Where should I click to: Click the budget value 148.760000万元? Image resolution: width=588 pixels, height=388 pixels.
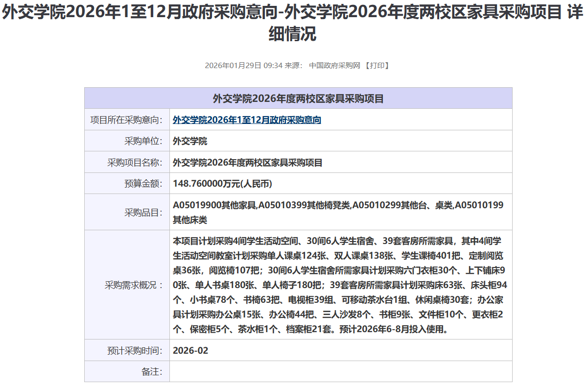pyautogui.click(x=222, y=184)
